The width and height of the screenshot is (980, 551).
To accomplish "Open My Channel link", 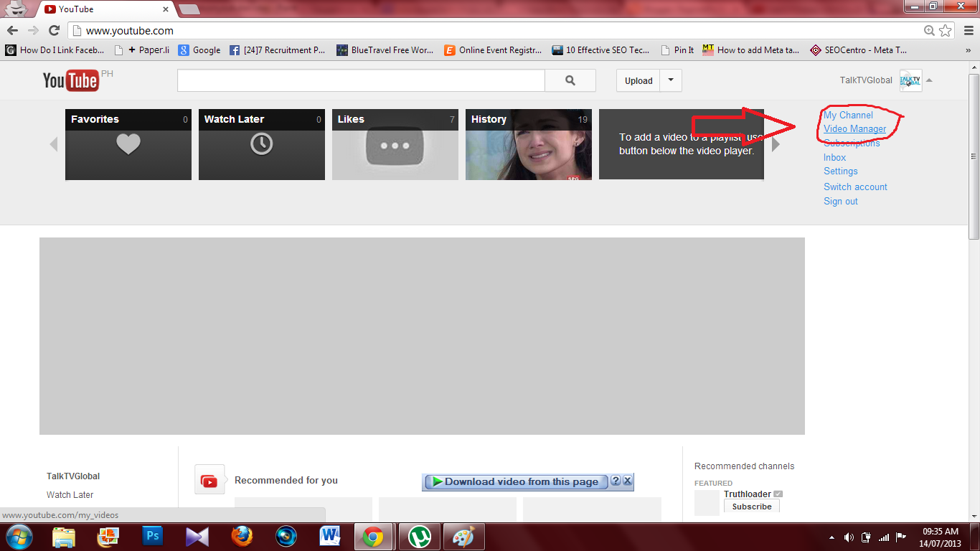I will click(848, 115).
